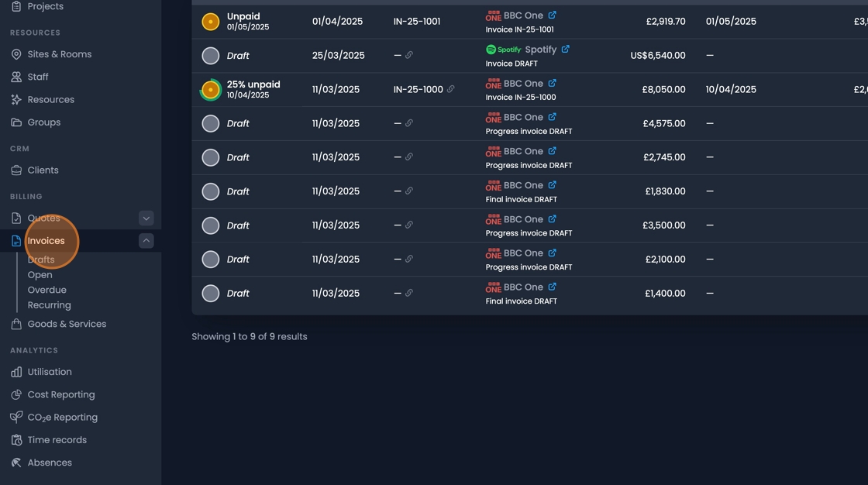This screenshot has height=485, width=868.
Task: Click the Utilisation chart icon
Action: 16,372
